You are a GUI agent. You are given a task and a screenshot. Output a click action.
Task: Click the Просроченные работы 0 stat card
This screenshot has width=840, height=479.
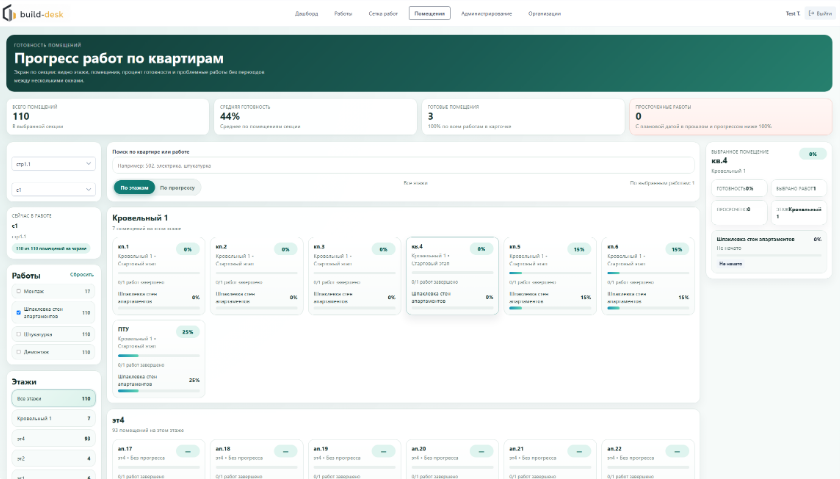pyautogui.click(x=731, y=116)
